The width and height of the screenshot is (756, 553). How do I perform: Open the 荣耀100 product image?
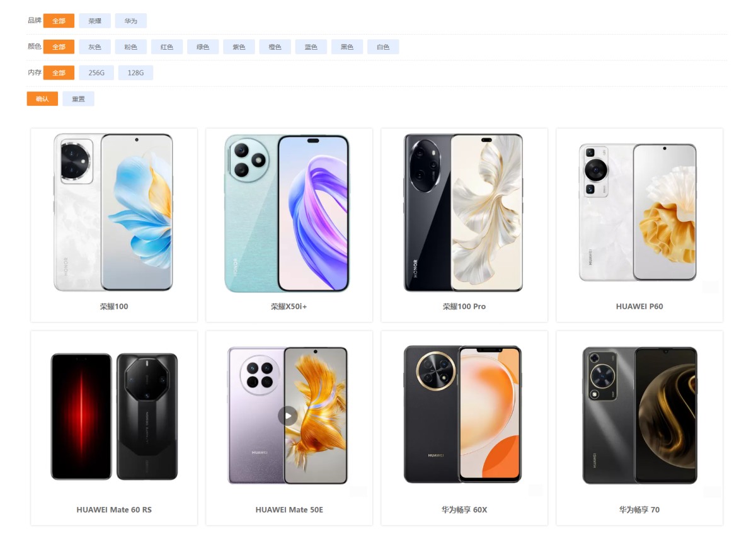[113, 212]
